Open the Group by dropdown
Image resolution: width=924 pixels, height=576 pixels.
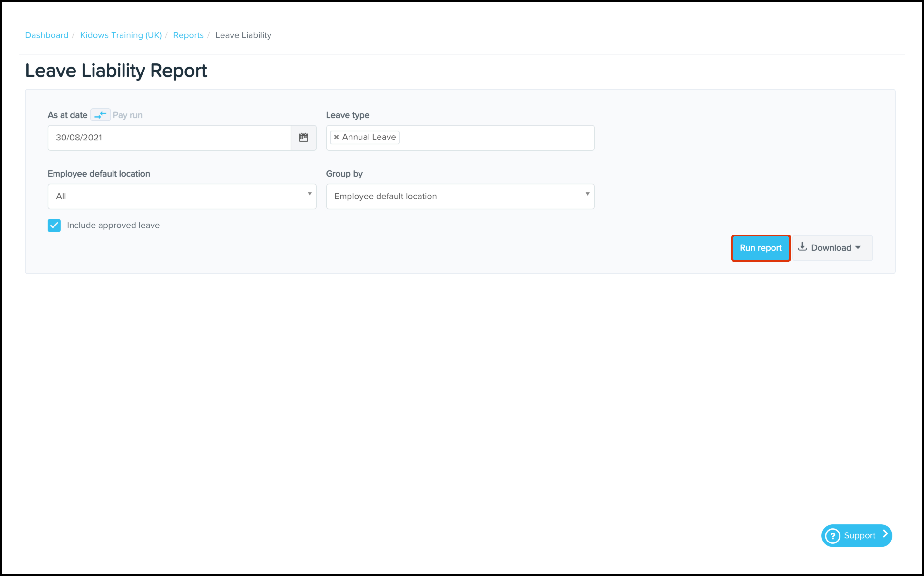point(460,197)
